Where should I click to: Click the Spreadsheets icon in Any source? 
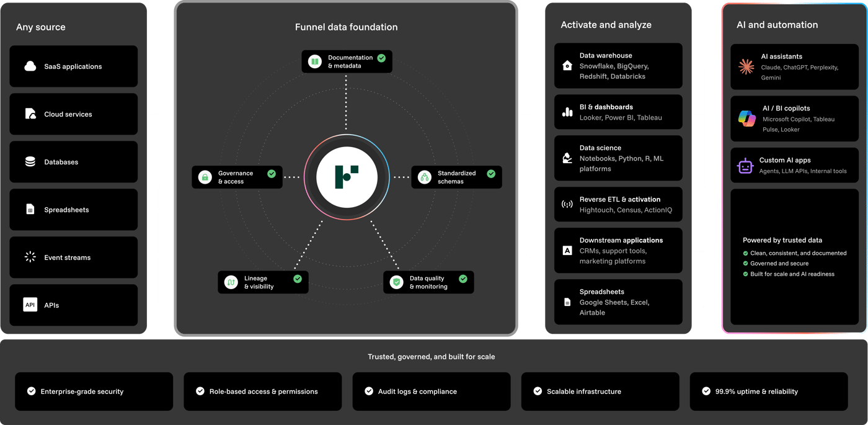pos(30,210)
